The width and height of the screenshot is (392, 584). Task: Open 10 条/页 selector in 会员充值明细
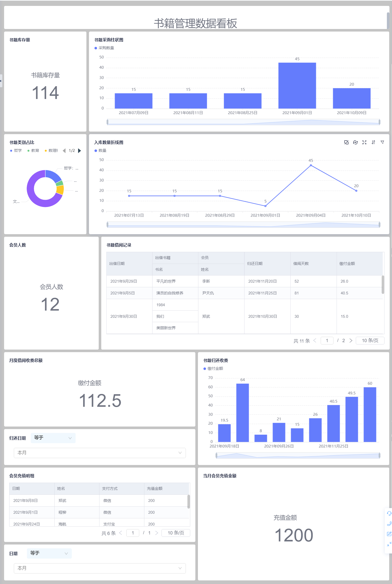(176, 533)
